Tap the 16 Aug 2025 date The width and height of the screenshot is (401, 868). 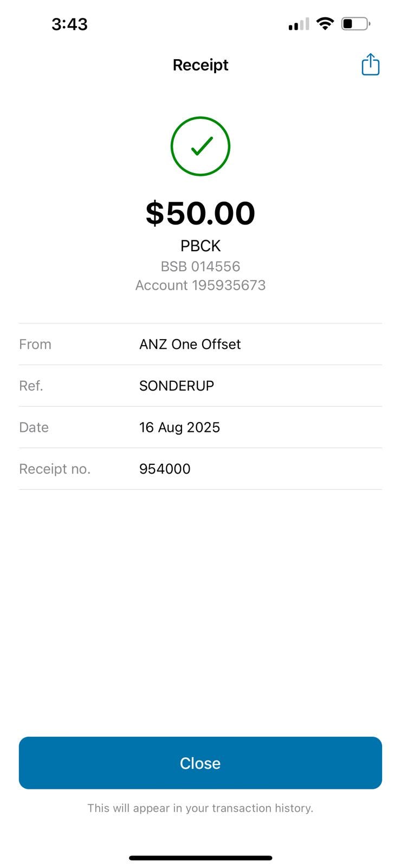pos(179,427)
